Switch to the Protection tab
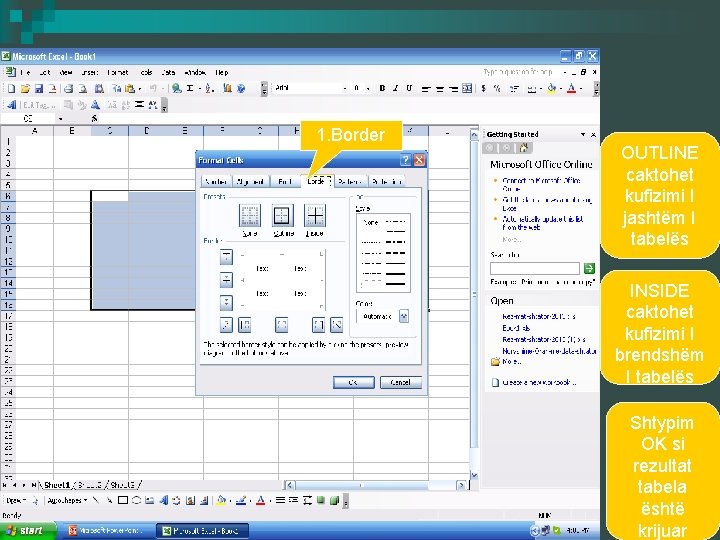 pos(387,181)
